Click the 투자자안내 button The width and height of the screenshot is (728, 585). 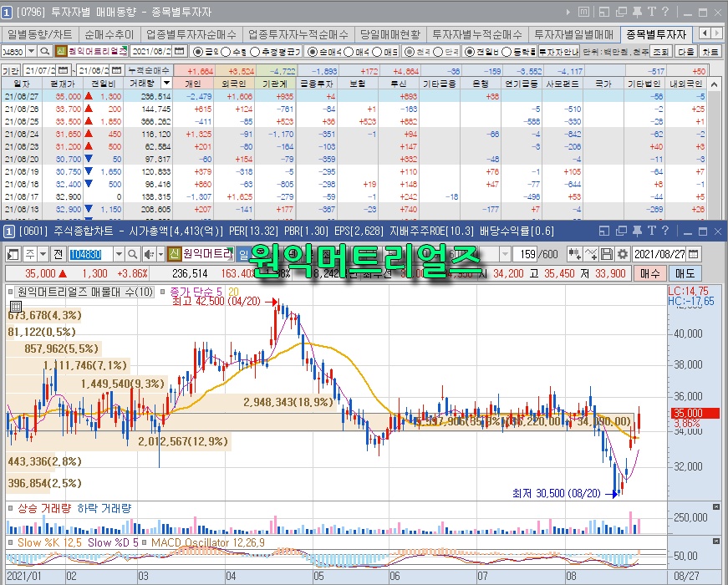click(559, 52)
